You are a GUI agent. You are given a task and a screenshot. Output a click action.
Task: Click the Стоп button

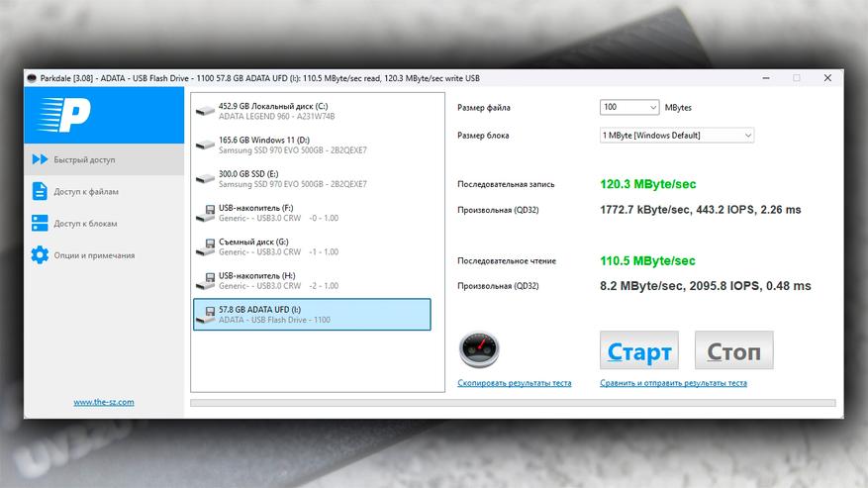734,350
